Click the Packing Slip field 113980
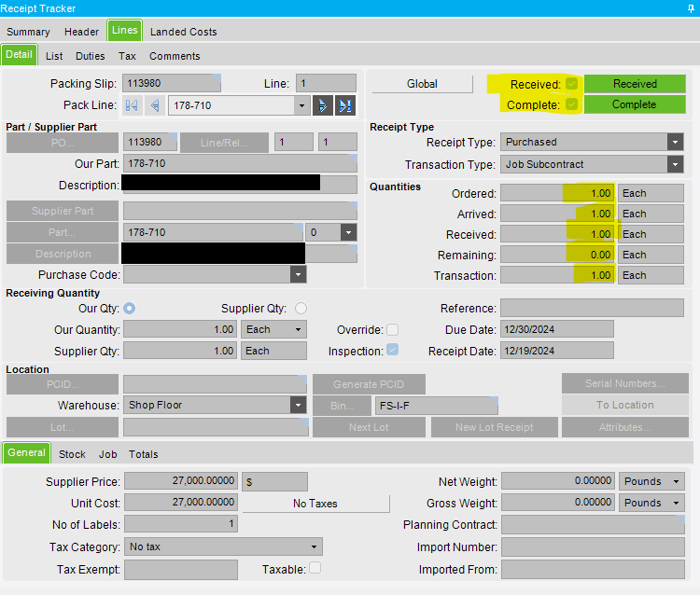Image resolution: width=700 pixels, height=595 pixels. (x=172, y=83)
